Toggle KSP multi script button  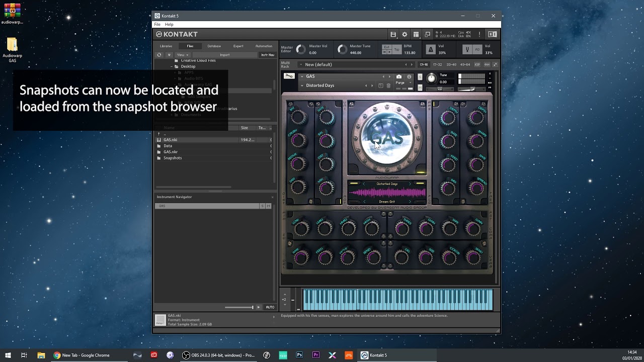(x=477, y=64)
